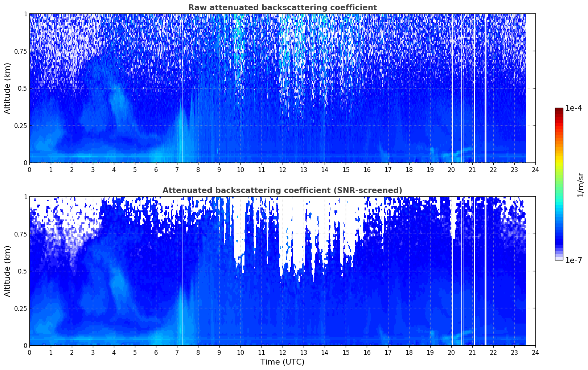Click the '12' hour tick of SNR-screened plot
This screenshot has width=588, height=370.
tap(282, 352)
